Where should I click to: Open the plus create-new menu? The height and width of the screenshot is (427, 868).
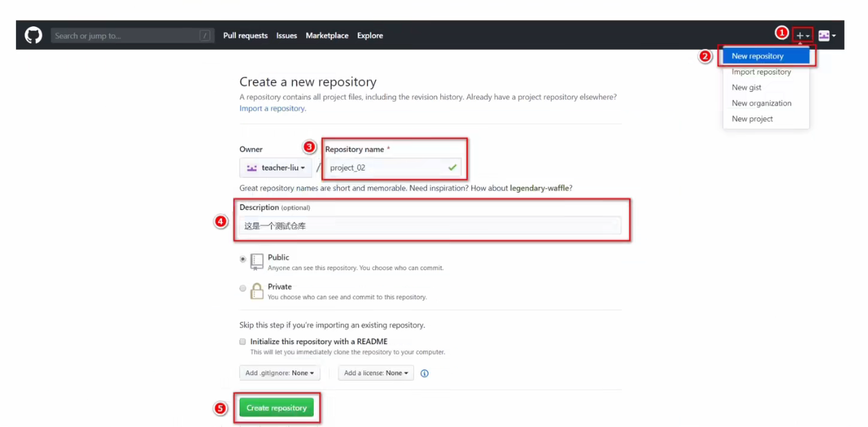[x=802, y=35]
